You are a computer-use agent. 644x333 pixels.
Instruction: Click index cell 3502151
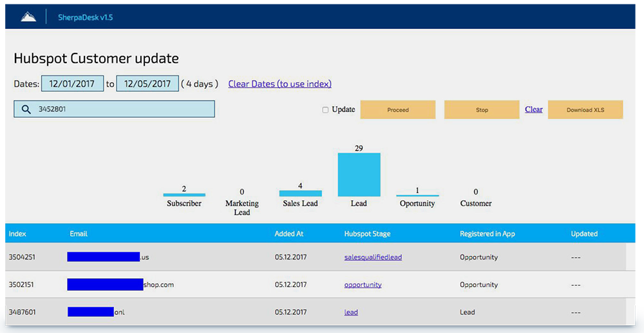point(22,285)
